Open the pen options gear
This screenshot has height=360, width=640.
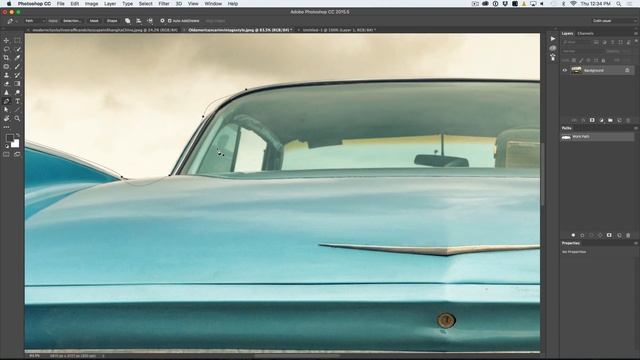(x=162, y=21)
